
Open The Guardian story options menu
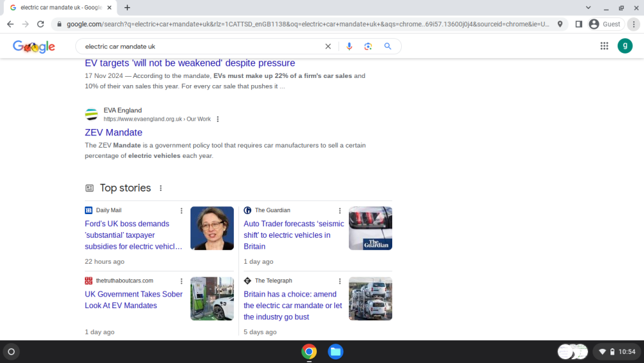pos(339,211)
